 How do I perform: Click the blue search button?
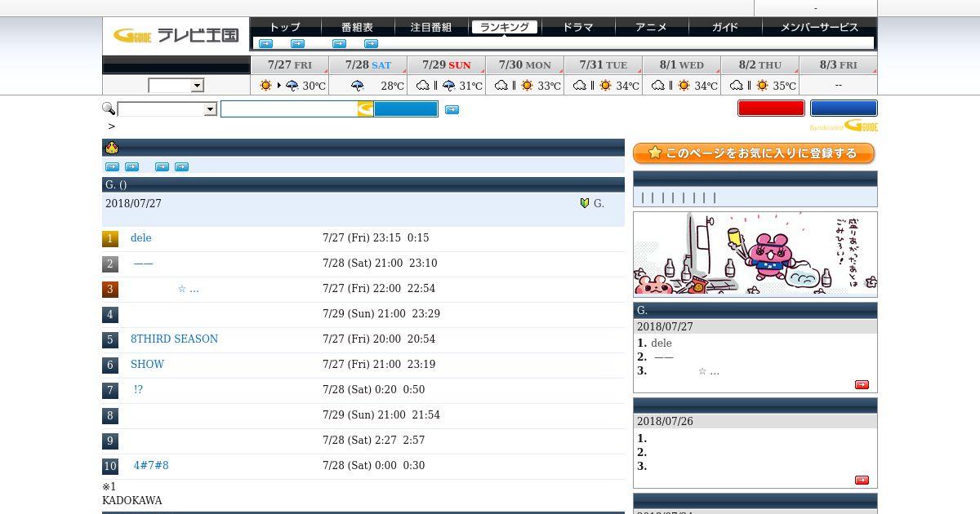pyautogui.click(x=406, y=109)
